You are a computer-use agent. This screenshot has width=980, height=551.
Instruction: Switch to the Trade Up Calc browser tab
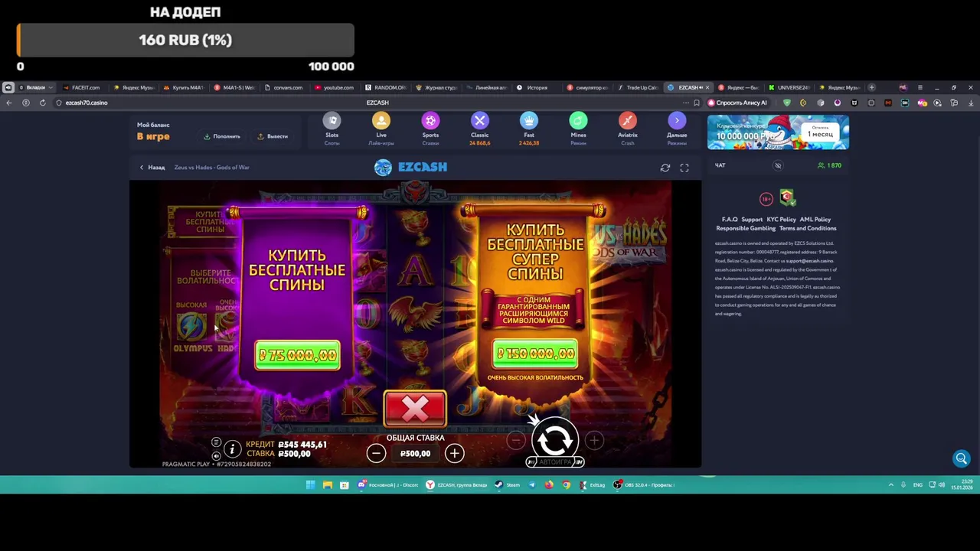[x=638, y=87]
